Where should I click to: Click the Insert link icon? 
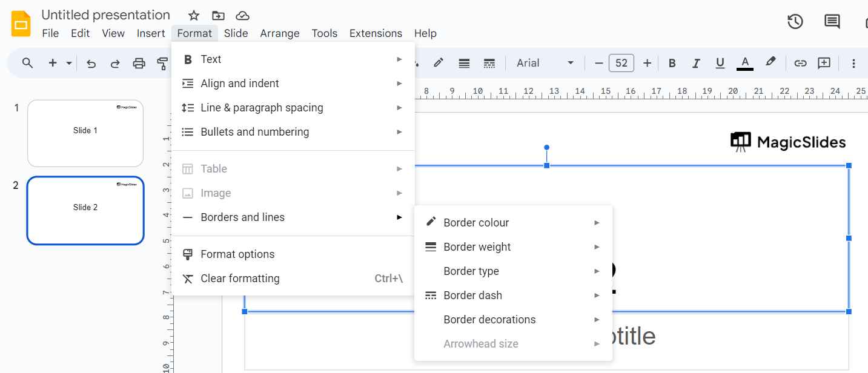[800, 63]
